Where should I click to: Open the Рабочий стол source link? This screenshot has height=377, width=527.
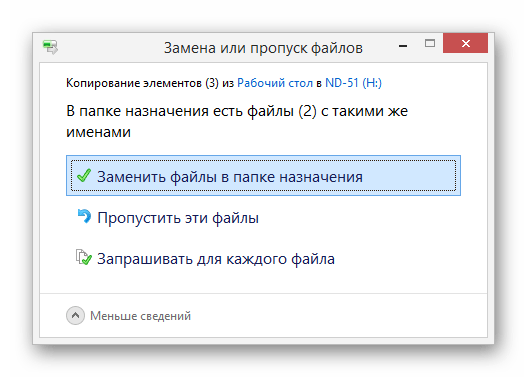pyautogui.click(x=275, y=83)
